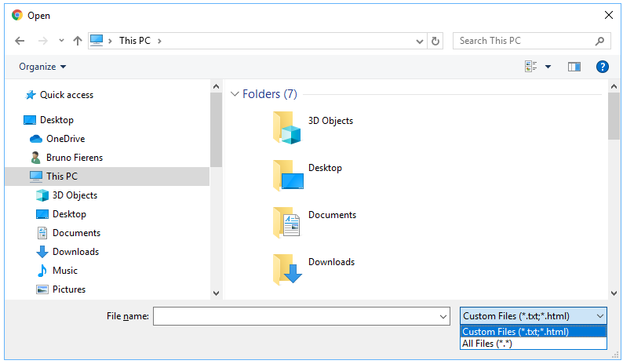
Task: Open the Organize menu
Action: click(x=42, y=67)
